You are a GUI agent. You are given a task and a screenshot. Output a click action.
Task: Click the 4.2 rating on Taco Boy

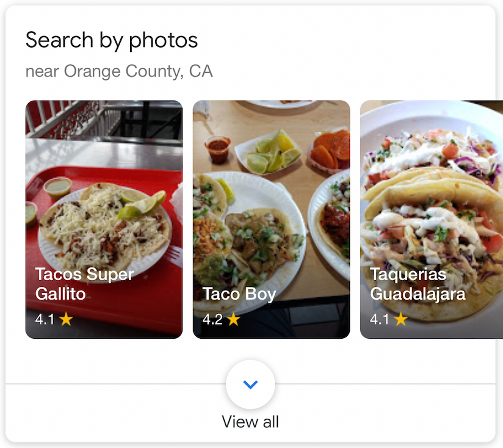coord(212,319)
